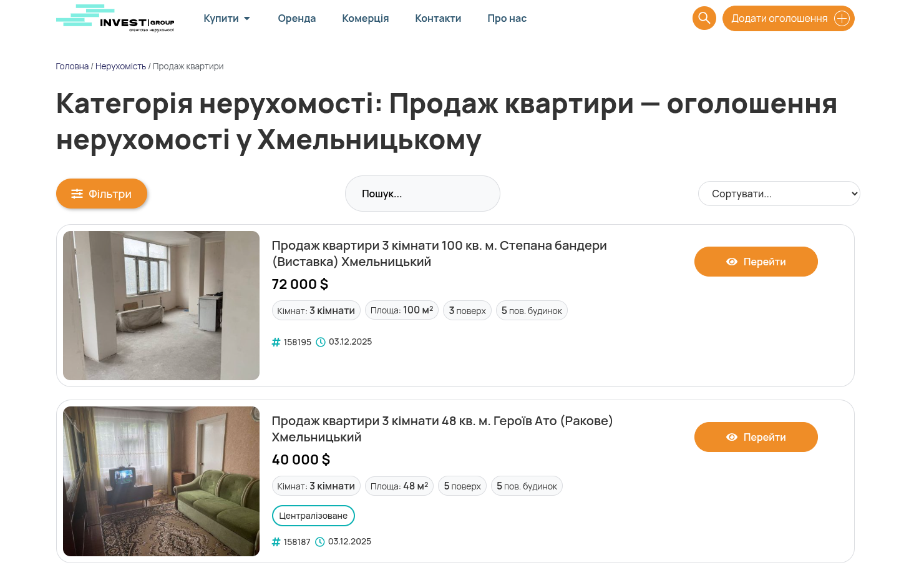This screenshot has width=924, height=565.
Task: Click the Нерухомість breadcrumb link
Action: [x=120, y=66]
